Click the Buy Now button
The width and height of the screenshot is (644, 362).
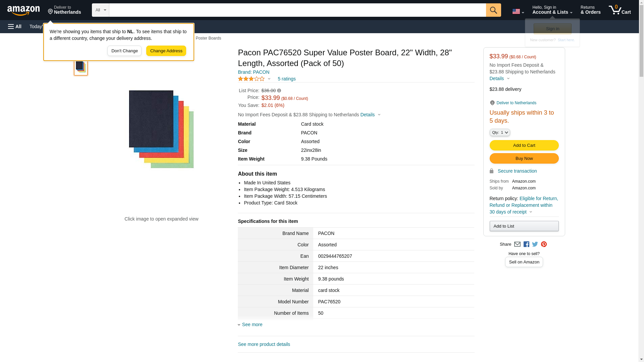coord(524,159)
